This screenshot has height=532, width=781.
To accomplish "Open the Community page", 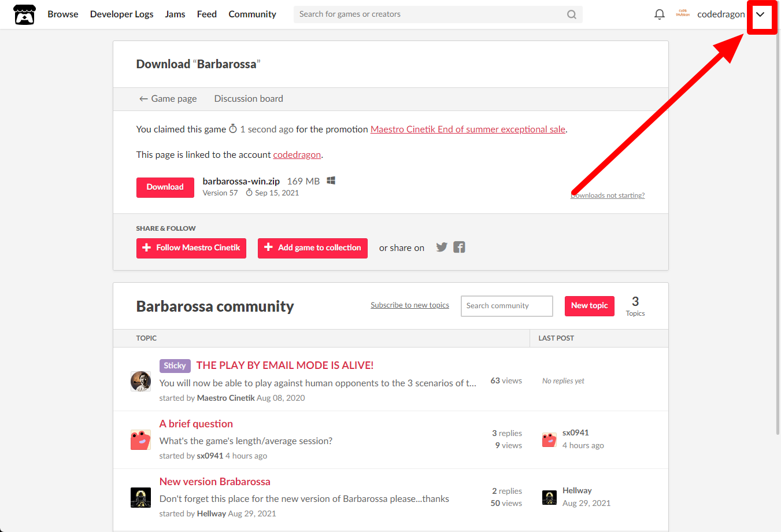I will pyautogui.click(x=252, y=14).
